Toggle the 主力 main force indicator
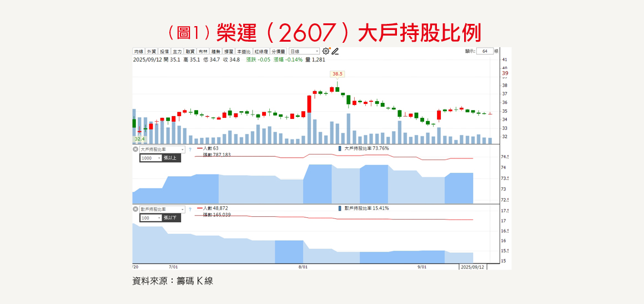 pos(177,52)
